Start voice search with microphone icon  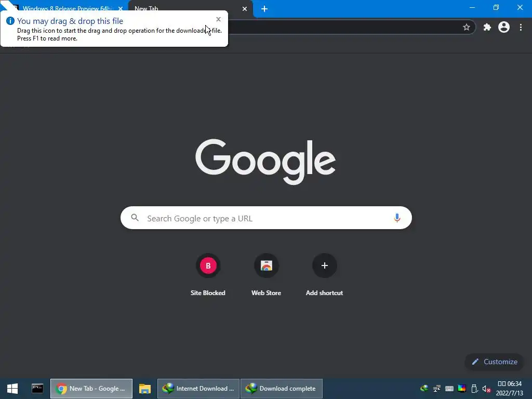pyautogui.click(x=397, y=218)
